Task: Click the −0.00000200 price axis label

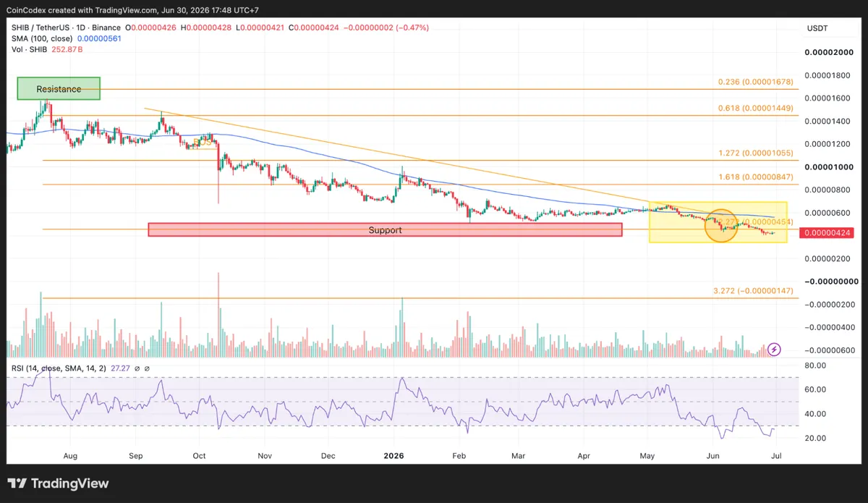Action: [x=830, y=305]
